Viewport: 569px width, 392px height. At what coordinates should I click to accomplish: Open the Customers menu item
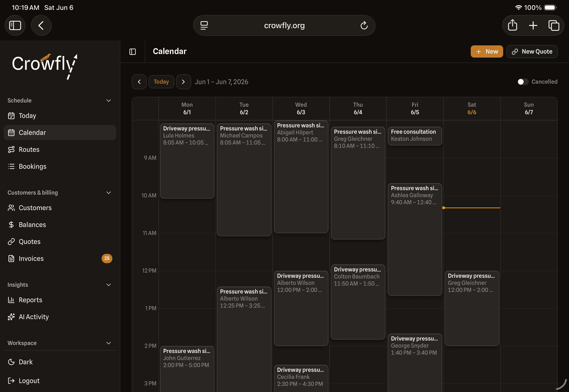[x=60, y=208]
